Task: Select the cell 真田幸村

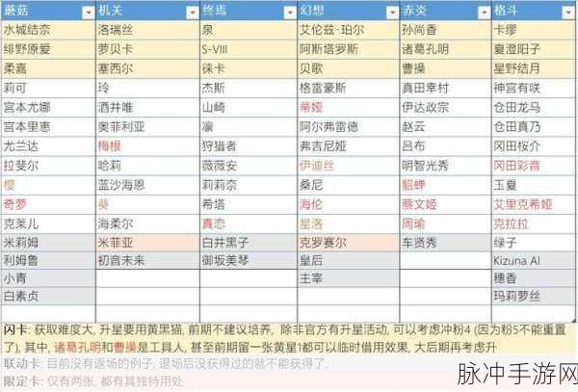Action: 446,88
